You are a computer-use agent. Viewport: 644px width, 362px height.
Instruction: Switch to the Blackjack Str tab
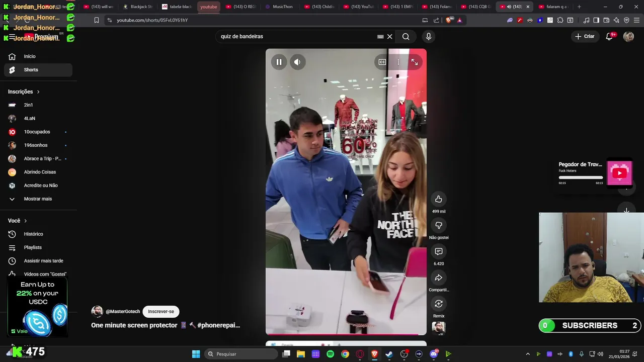[x=138, y=7]
